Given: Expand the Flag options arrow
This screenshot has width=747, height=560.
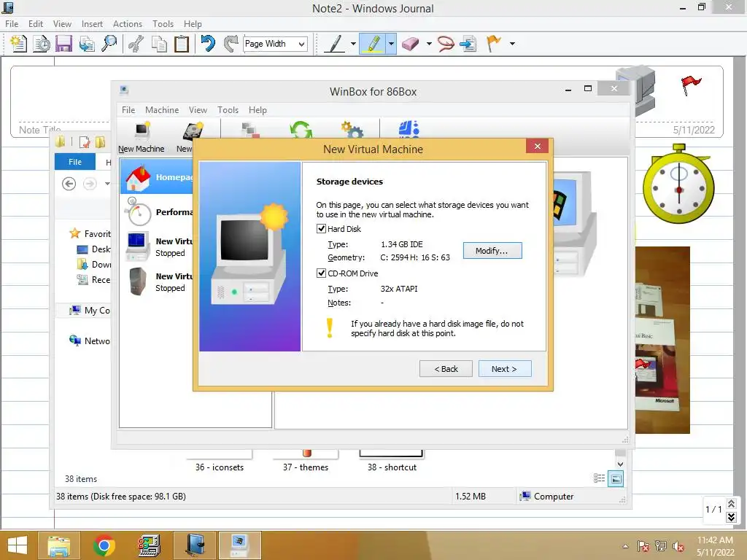Looking at the screenshot, I should 512,44.
